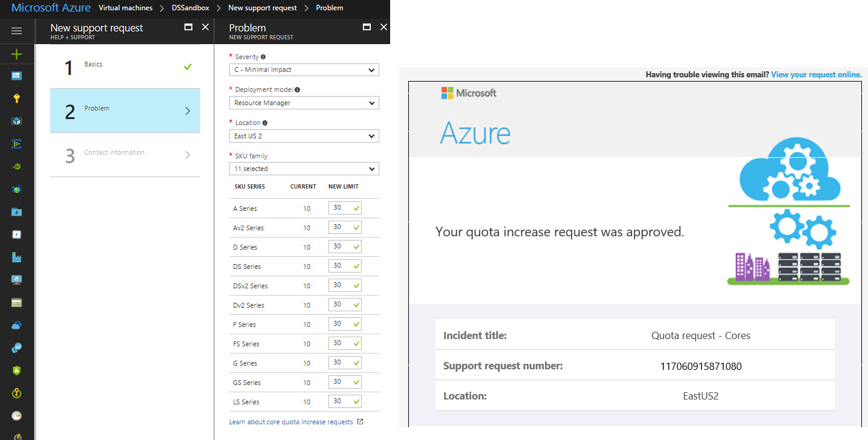The height and width of the screenshot is (440, 868).
Task: Click support request number 117060915871080
Action: tap(701, 366)
